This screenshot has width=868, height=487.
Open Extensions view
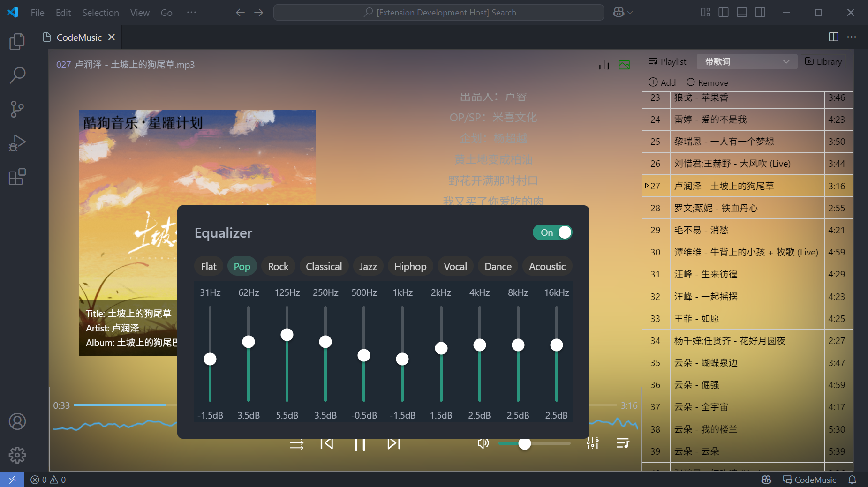17,177
